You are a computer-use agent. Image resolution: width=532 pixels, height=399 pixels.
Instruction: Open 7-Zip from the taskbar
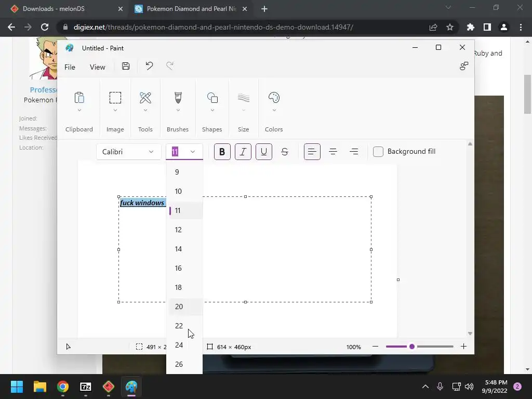point(86,387)
